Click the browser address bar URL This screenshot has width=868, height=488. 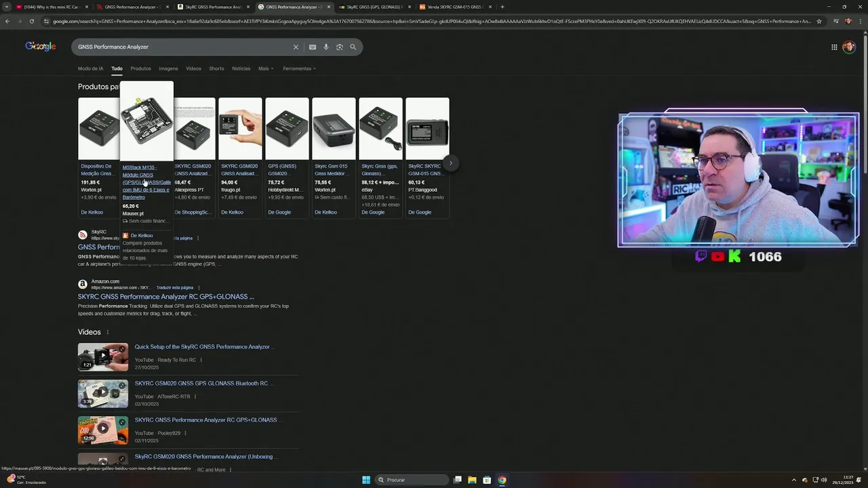(x=431, y=21)
